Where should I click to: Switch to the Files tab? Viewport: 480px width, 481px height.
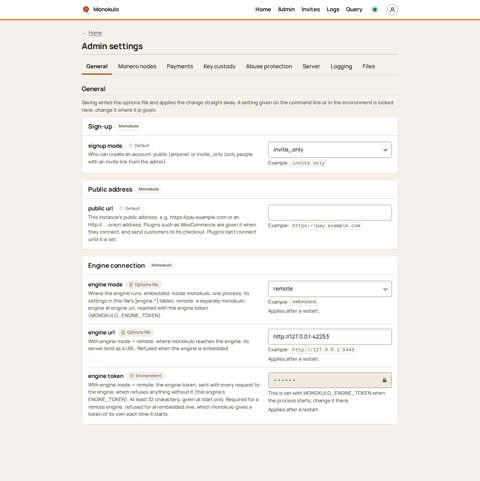[x=369, y=66]
